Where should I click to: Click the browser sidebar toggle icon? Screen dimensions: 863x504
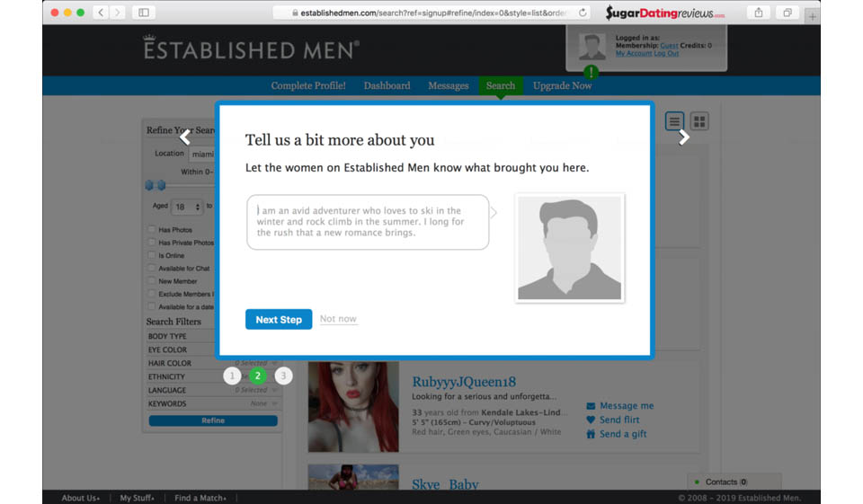coord(144,13)
